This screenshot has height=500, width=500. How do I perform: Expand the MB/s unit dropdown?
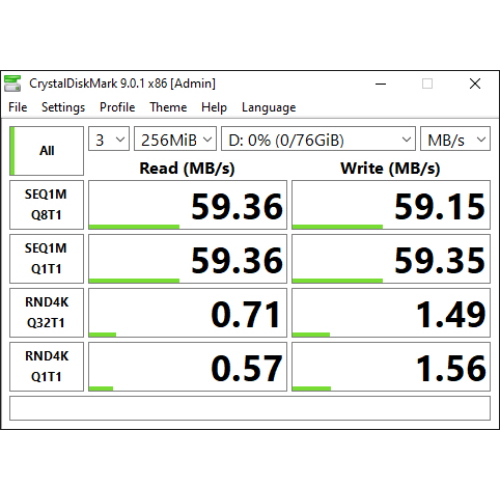click(x=455, y=139)
